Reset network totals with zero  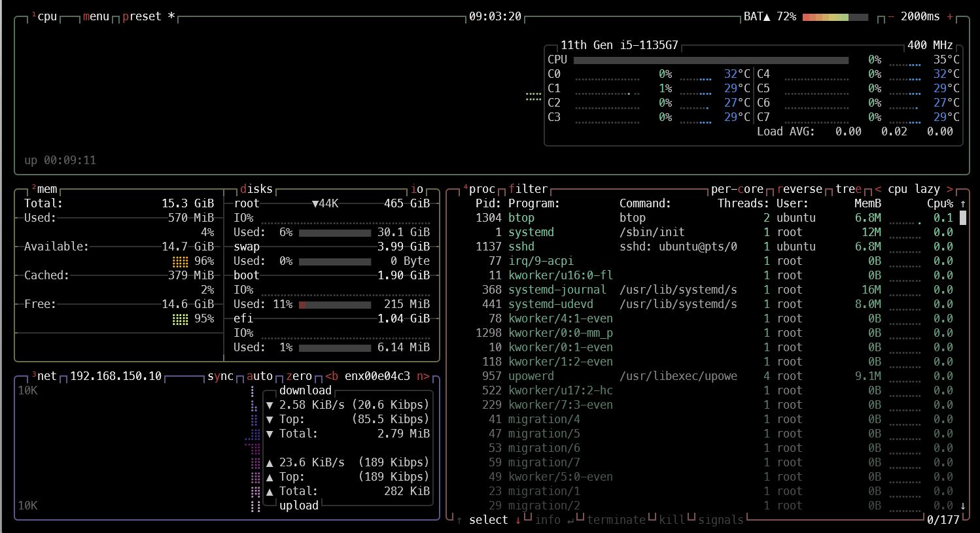[299, 376]
